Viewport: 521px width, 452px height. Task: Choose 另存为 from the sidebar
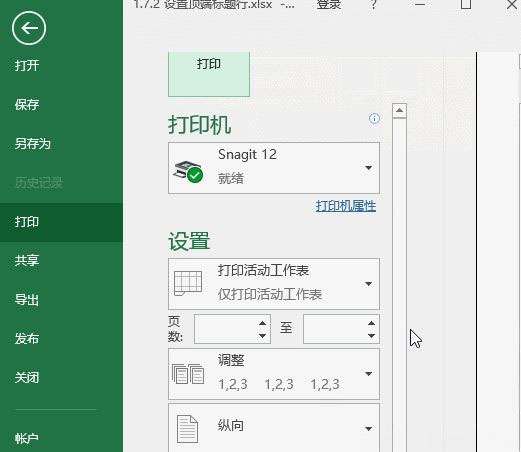(33, 143)
